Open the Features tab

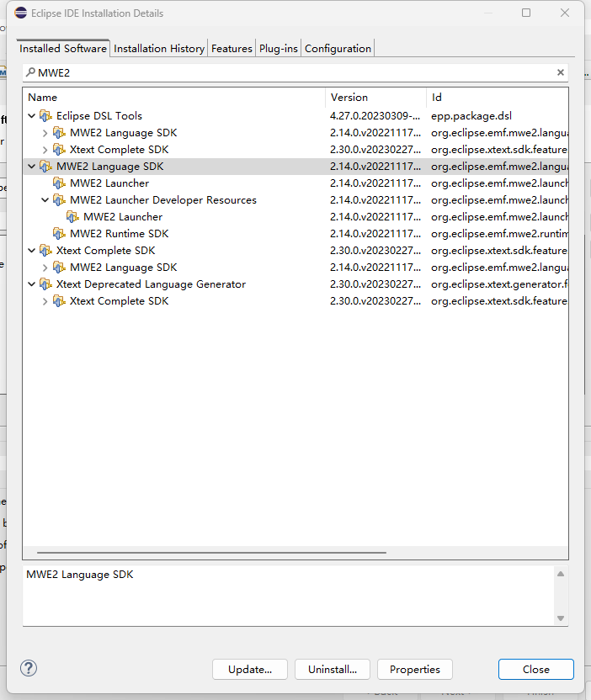232,48
